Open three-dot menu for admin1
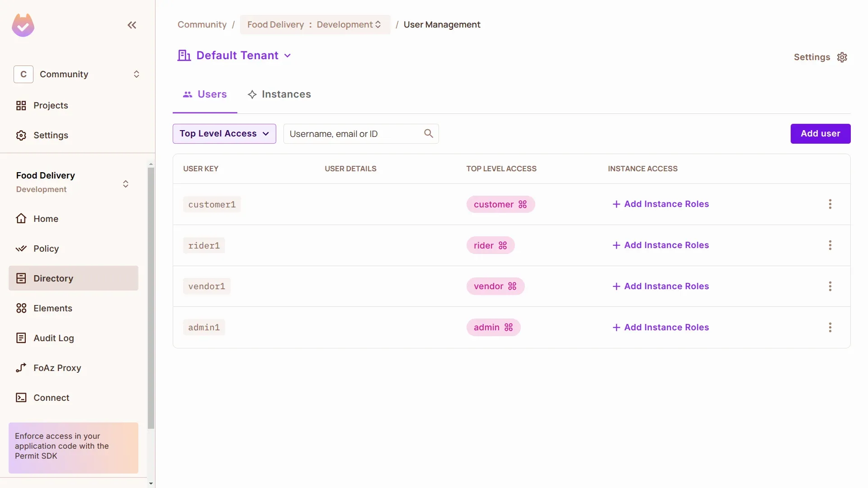Viewport: 868px width, 488px height. tap(830, 328)
